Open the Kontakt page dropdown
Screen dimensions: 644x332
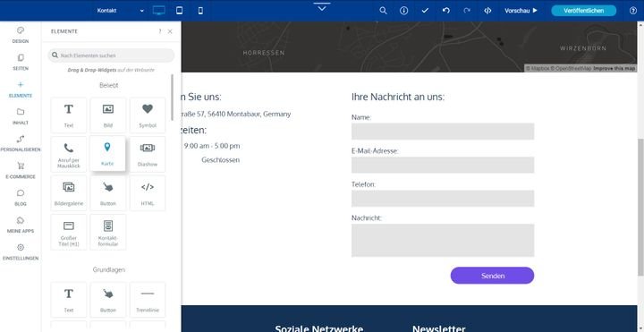coord(121,11)
